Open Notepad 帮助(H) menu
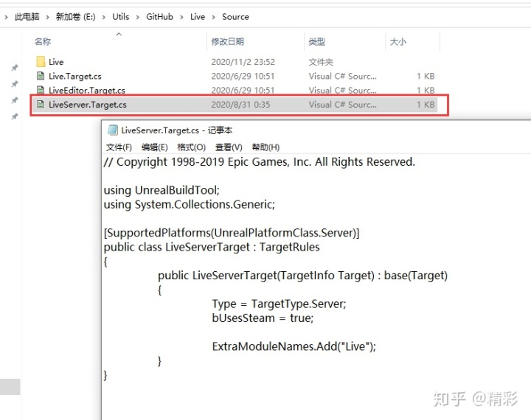Viewport: 531px width, 420px height. (x=265, y=147)
